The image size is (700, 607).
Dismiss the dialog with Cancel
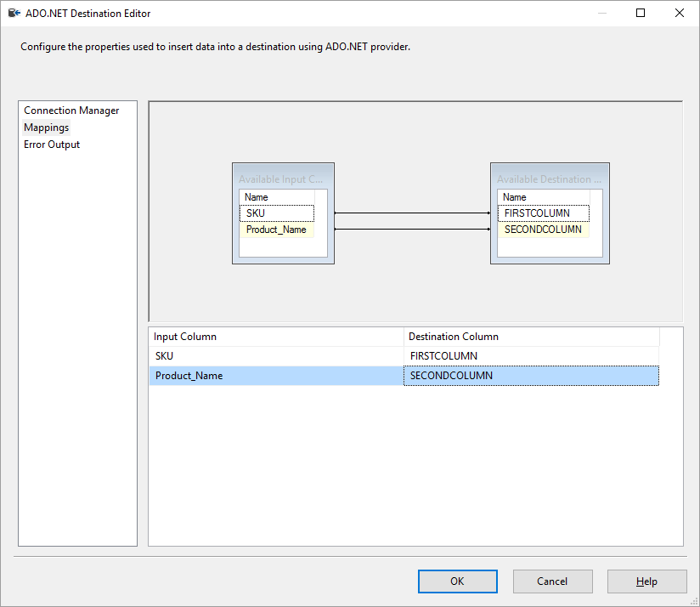[x=552, y=581]
